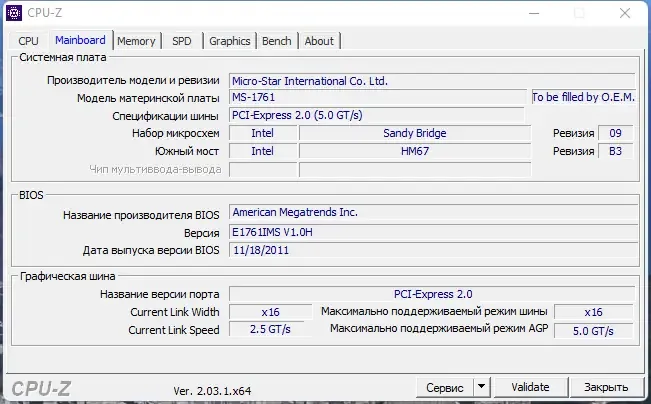Click the Максимально поддерживаемый режим AGP label
The image size is (651, 404).
point(439,328)
